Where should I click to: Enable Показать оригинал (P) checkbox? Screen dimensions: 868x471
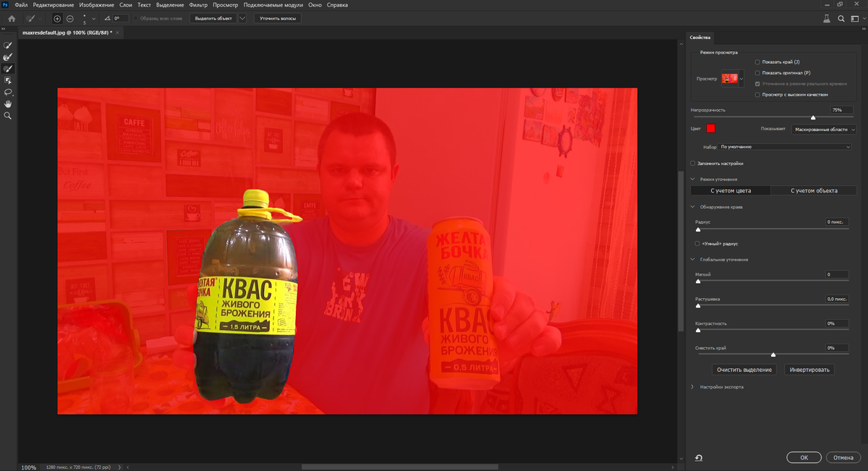(757, 73)
